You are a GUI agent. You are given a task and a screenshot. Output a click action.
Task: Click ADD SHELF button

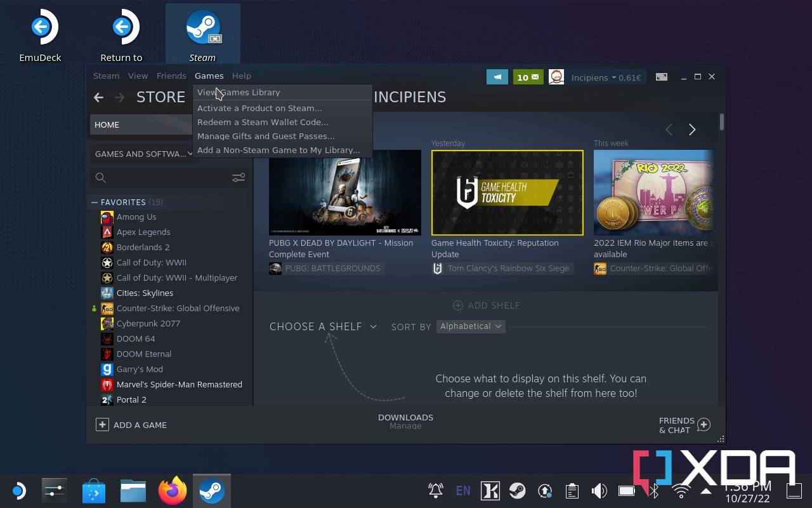487,305
